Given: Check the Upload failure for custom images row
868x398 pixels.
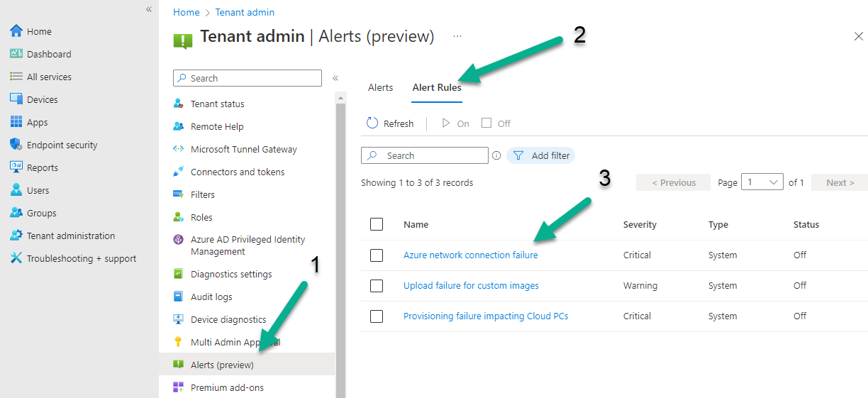Looking at the screenshot, I should [x=377, y=286].
